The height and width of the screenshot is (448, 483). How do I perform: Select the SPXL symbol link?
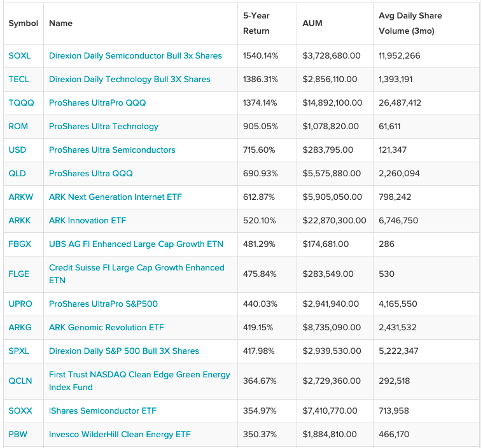[x=19, y=351]
